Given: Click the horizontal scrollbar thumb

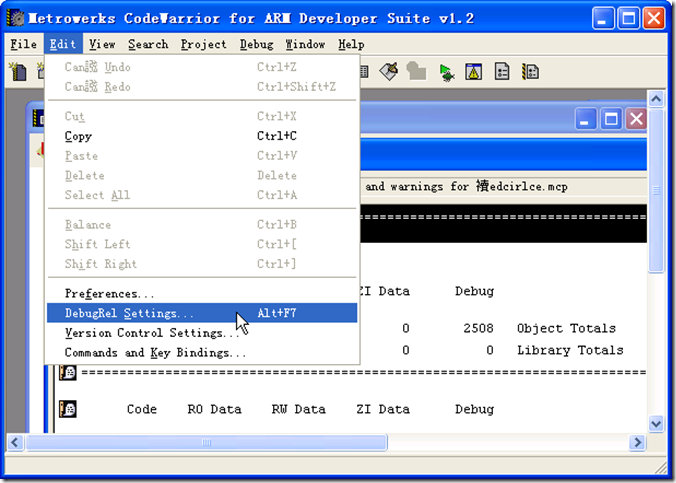Looking at the screenshot, I should (207, 442).
